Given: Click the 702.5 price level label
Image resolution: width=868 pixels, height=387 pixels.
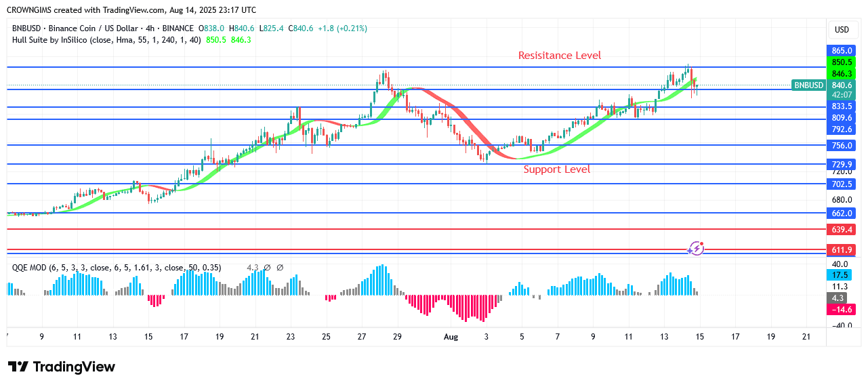Looking at the screenshot, I should (841, 184).
